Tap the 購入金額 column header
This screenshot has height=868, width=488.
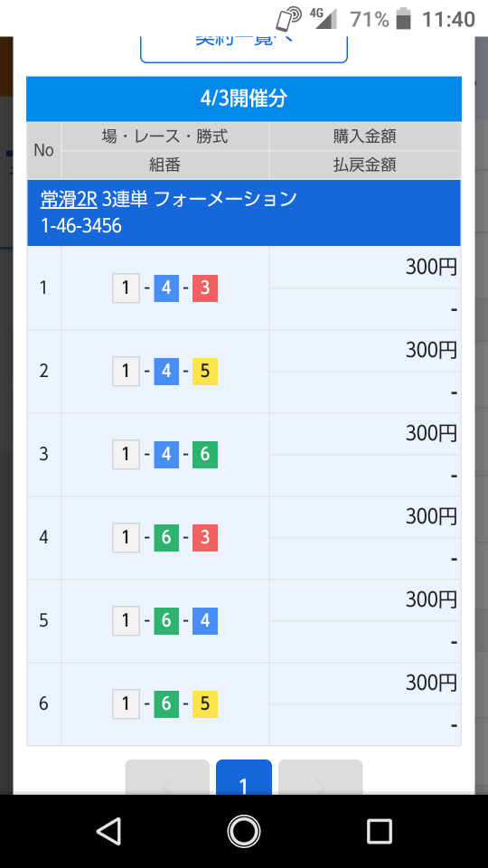pyautogui.click(x=364, y=137)
